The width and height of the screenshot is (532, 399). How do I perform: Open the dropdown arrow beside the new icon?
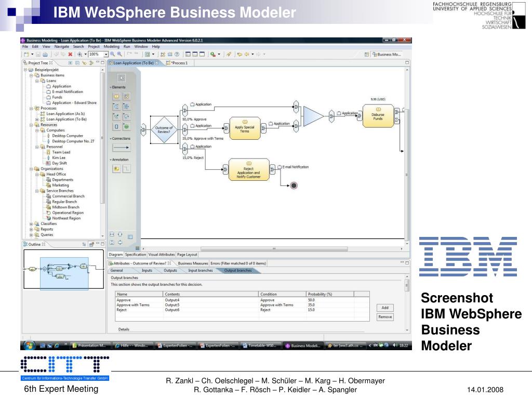pos(32,54)
